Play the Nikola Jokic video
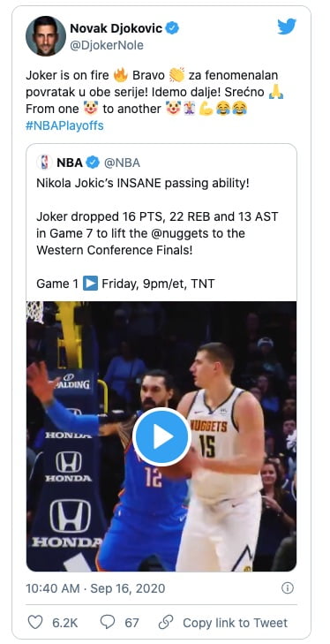 click(x=161, y=436)
